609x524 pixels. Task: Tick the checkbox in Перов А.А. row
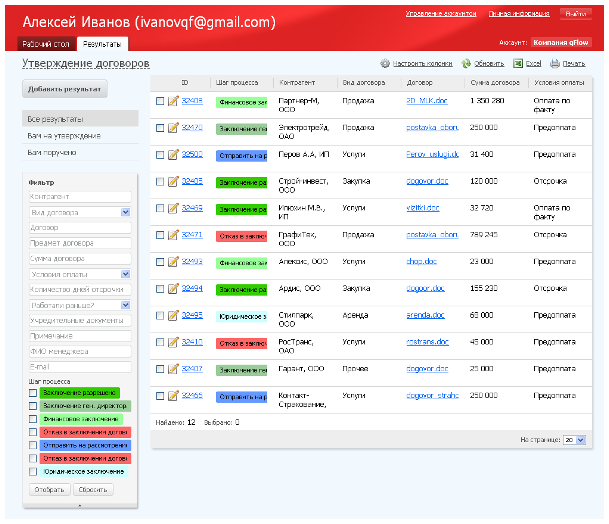(x=160, y=155)
